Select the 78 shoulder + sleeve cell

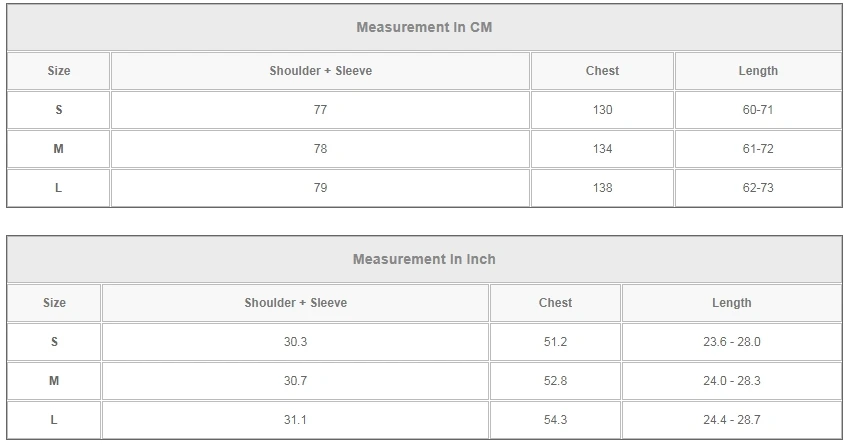[320, 149]
